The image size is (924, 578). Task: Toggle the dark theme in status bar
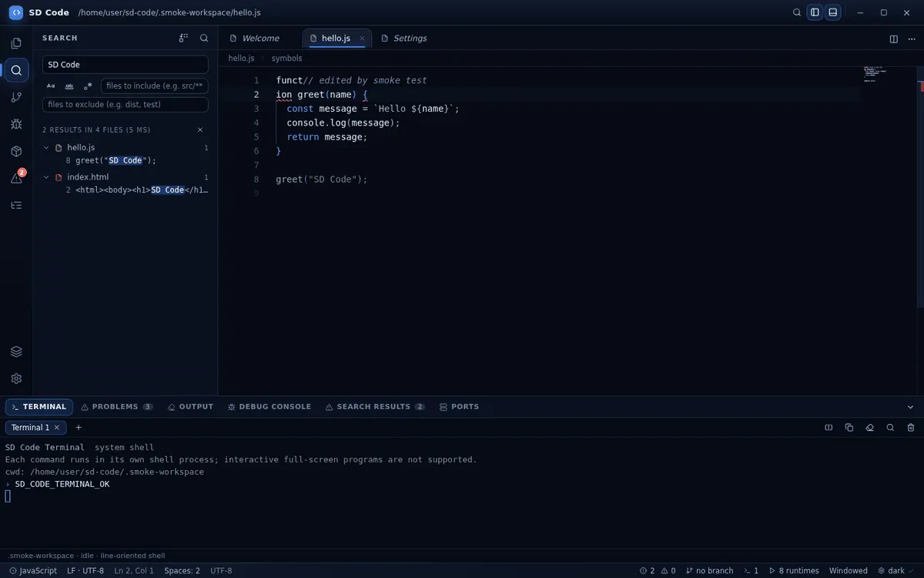coord(896,570)
